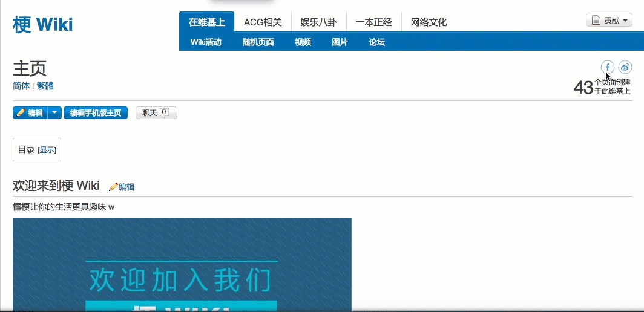This screenshot has height=312, width=644.
Task: Click 编辑手机版主页 button
Action: click(96, 113)
